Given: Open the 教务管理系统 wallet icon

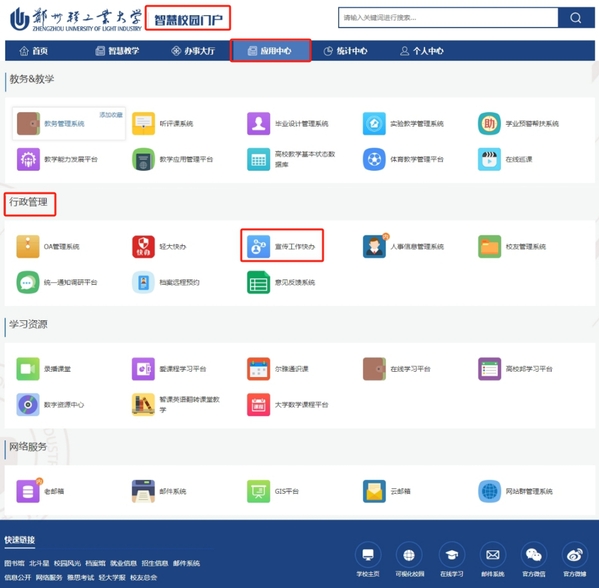Looking at the screenshot, I should [28, 123].
